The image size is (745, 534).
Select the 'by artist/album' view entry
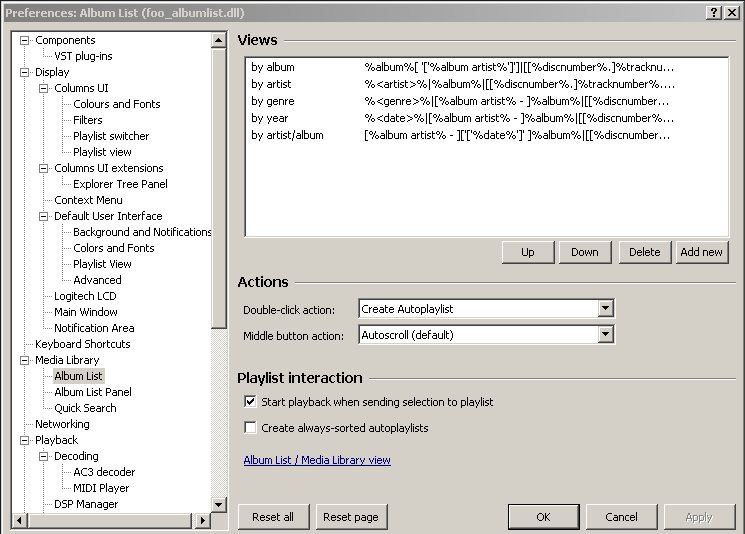[x=287, y=135]
